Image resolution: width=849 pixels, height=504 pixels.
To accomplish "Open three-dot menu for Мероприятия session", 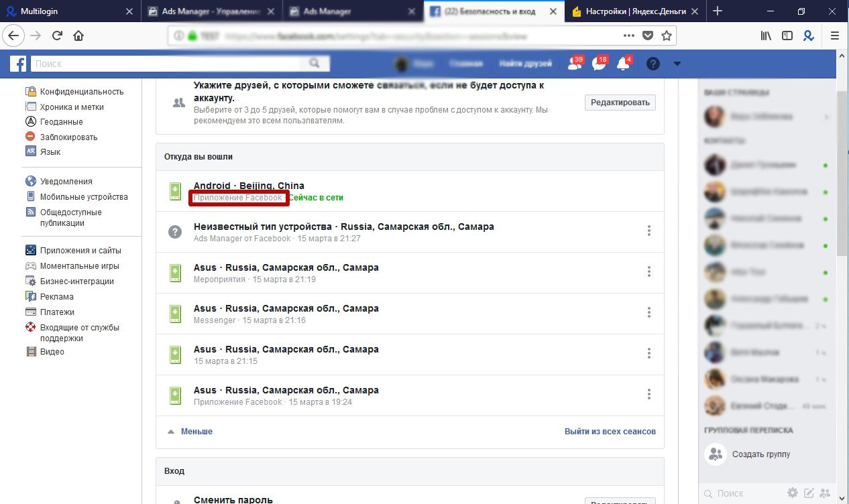I will pos(649,271).
